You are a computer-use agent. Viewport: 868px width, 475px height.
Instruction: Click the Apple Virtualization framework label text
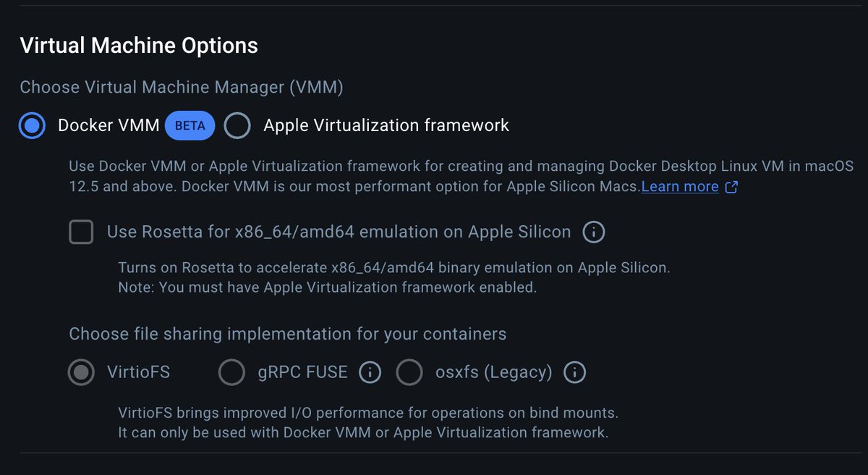click(x=386, y=126)
